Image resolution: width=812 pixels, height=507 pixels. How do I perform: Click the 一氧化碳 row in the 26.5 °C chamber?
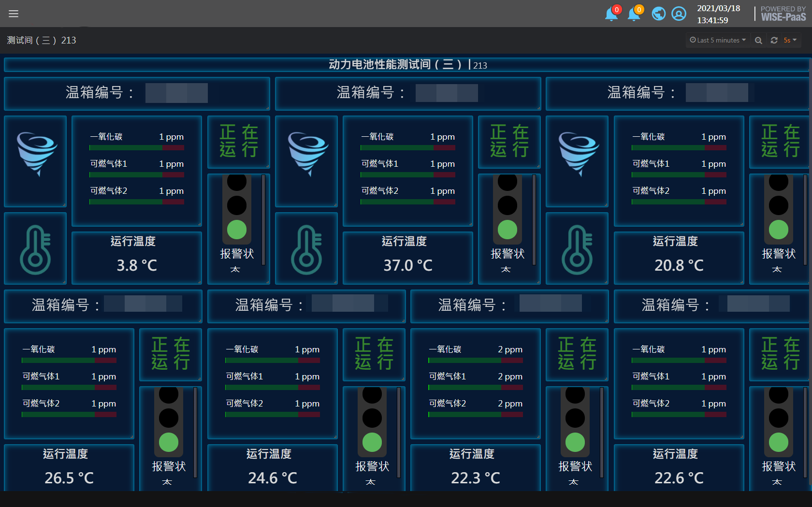(x=69, y=354)
